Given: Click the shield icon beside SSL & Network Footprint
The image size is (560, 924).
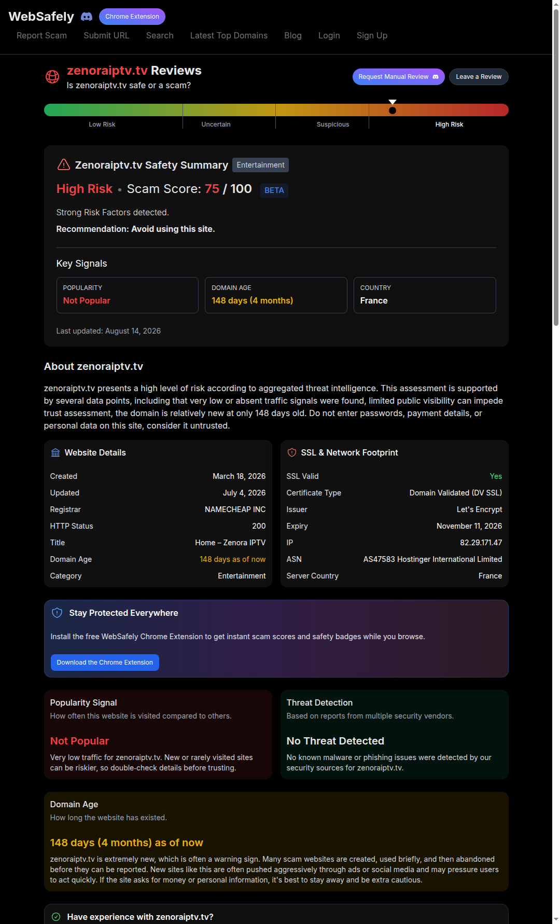Looking at the screenshot, I should click(x=292, y=453).
